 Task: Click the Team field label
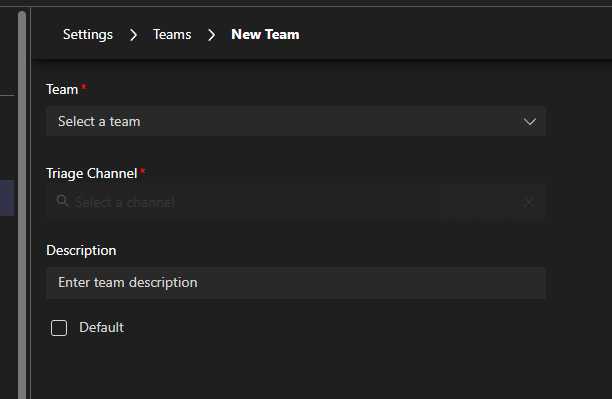[x=62, y=89]
